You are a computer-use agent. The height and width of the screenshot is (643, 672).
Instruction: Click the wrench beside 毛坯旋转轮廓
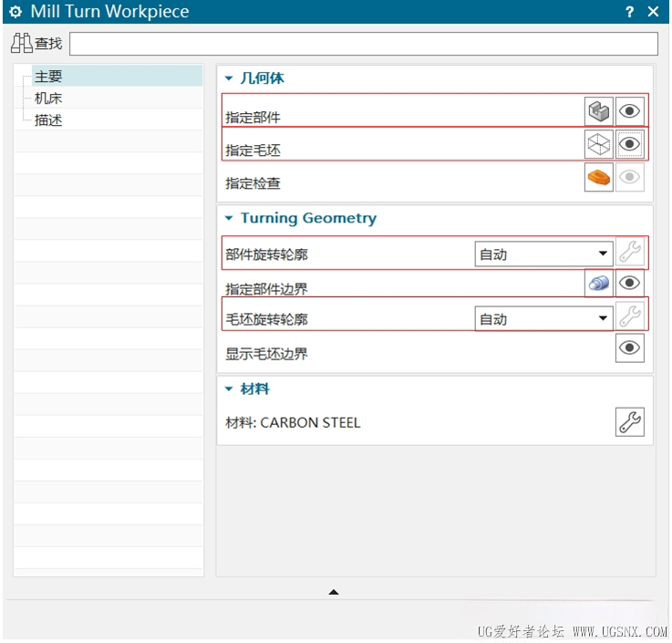click(629, 316)
